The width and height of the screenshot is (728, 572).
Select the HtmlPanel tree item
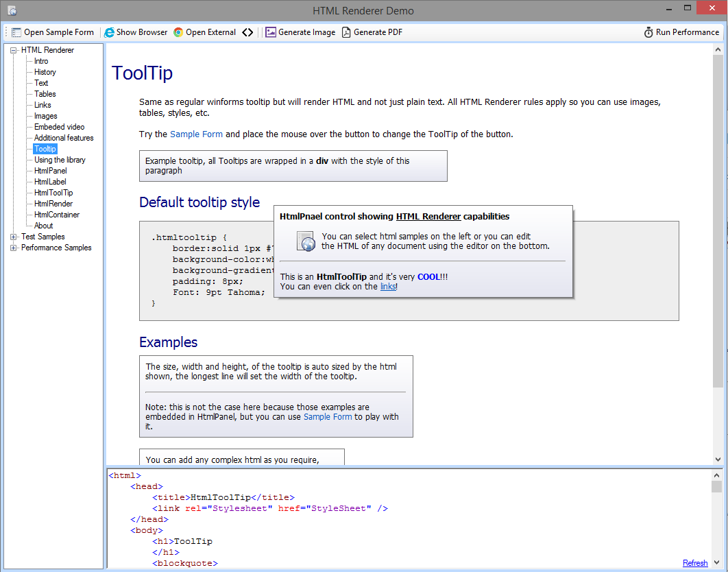click(50, 171)
